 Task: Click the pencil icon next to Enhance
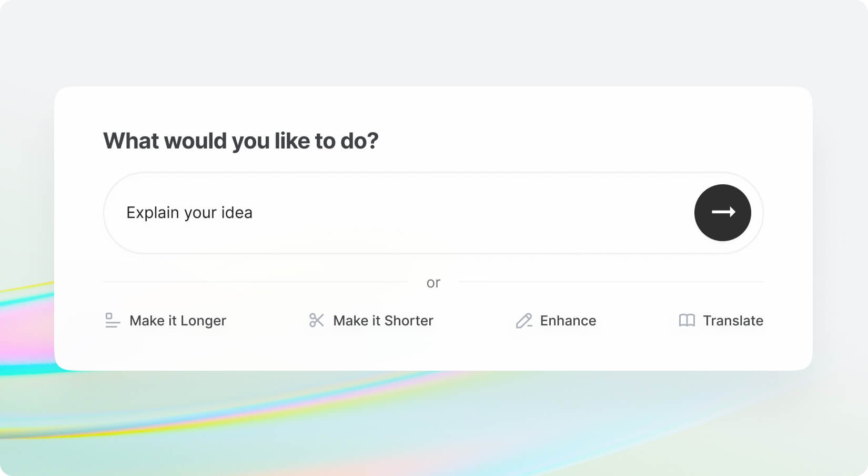[524, 320]
